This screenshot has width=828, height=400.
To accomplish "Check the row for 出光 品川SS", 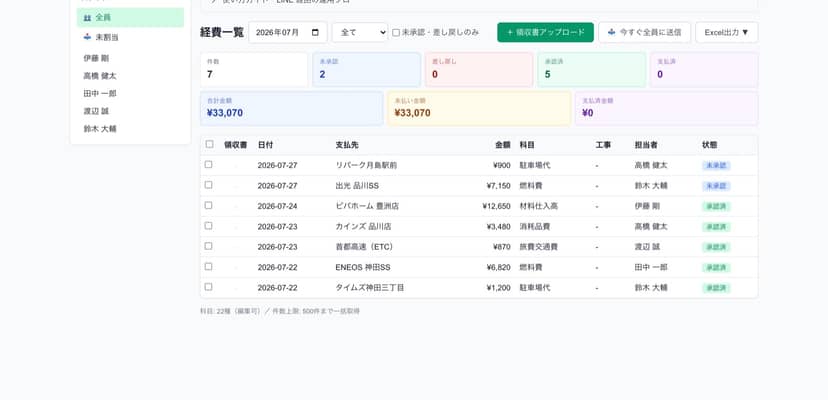I will pos(209,185).
